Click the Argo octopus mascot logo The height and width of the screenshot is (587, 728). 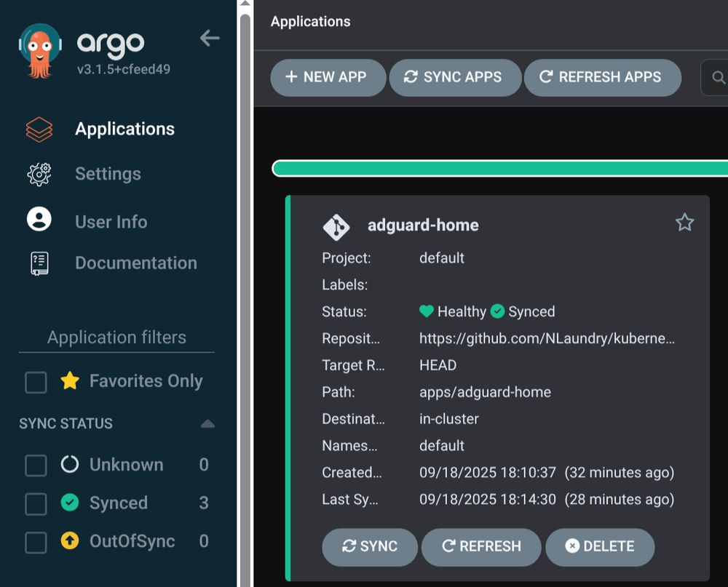[x=40, y=51]
